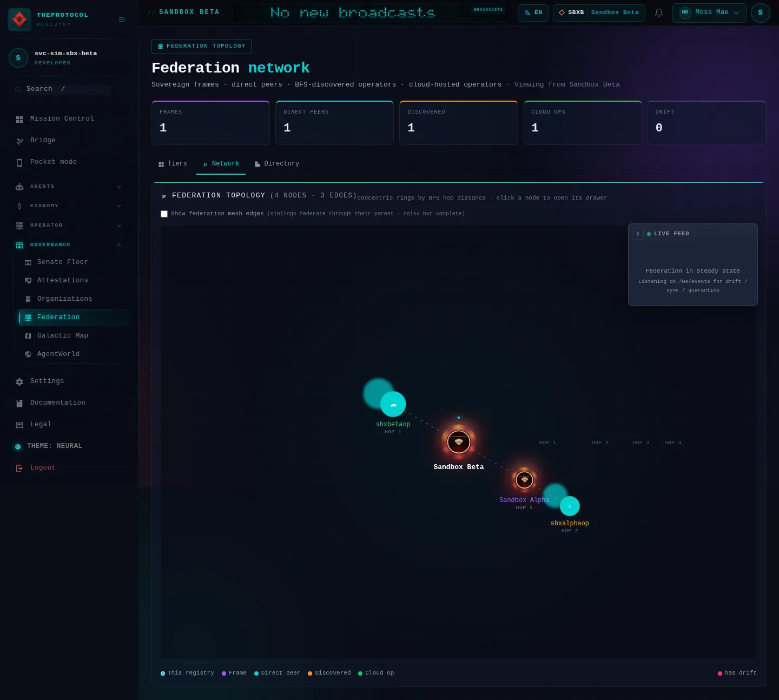Collapse the Live Feed panel
Image resolution: width=779 pixels, height=700 pixels.
638,234
